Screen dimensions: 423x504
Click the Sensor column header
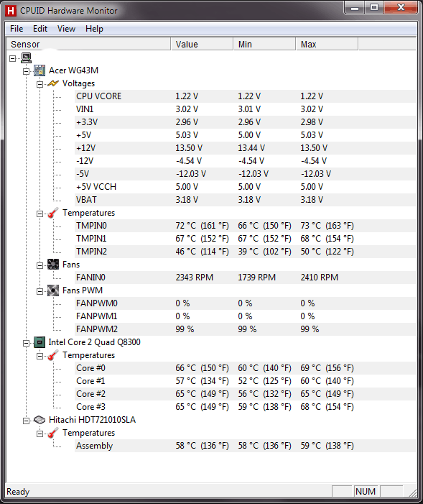(88, 44)
